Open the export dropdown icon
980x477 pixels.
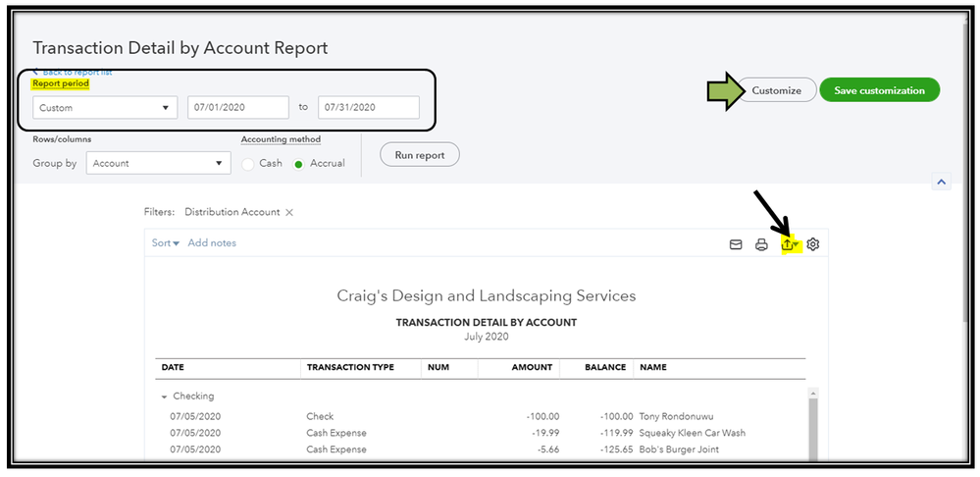[x=791, y=245]
